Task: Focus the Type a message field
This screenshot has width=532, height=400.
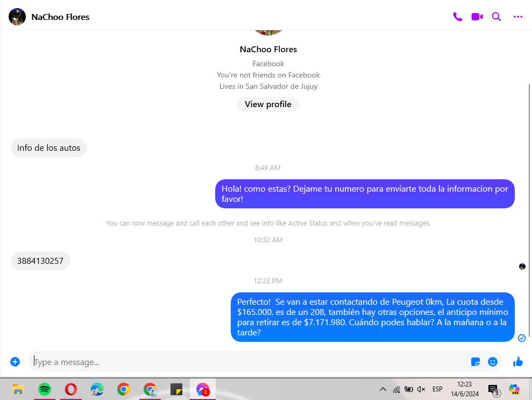Action: click(250, 362)
